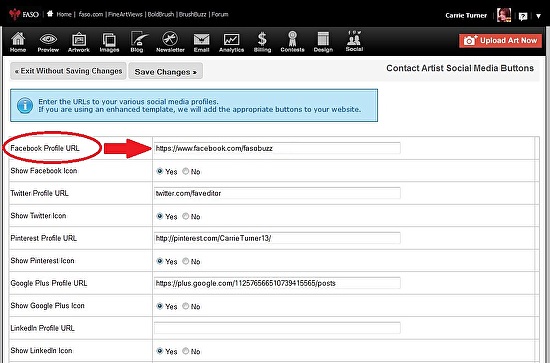Click the blue info icon
The height and width of the screenshot is (363, 550).
click(x=25, y=106)
